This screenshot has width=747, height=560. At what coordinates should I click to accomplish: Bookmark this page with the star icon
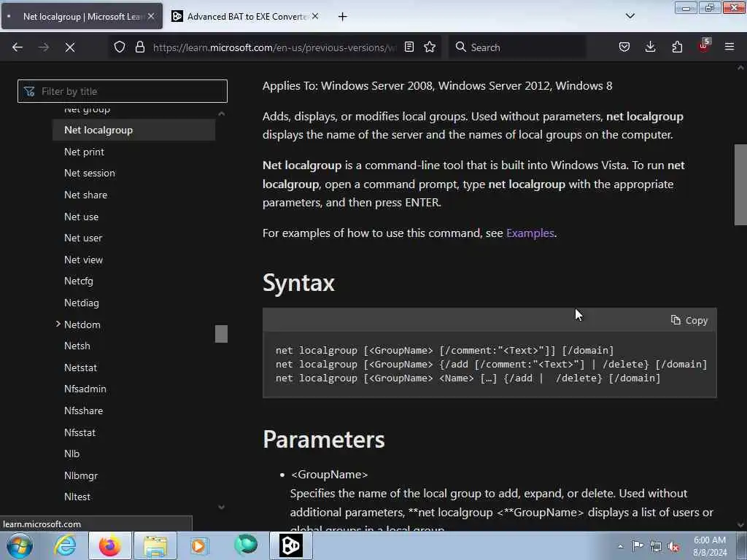(x=430, y=47)
